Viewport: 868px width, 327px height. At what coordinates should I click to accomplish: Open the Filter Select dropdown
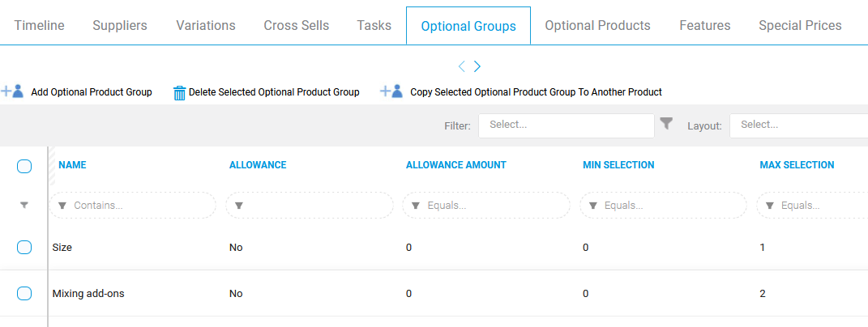coord(567,125)
